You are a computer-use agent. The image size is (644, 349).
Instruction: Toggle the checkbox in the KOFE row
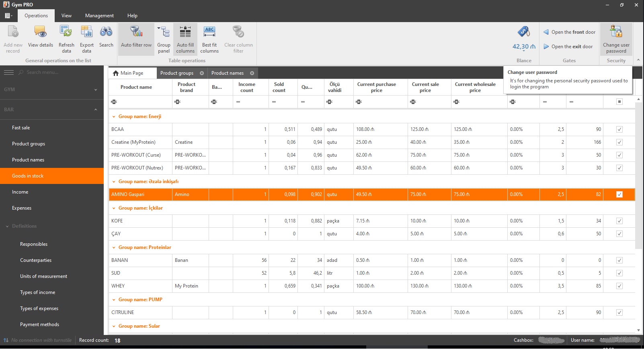(619, 221)
